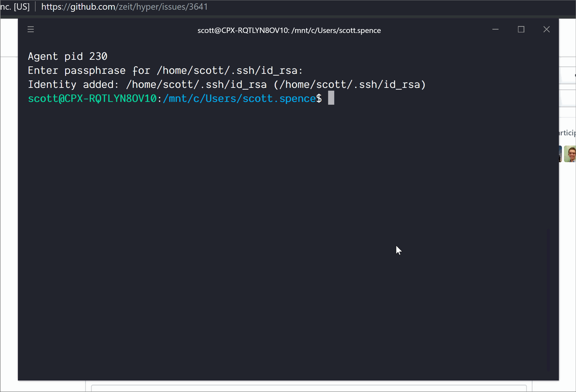Select the Agent pid 230 line
The height and width of the screenshot is (392, 576).
click(x=67, y=56)
